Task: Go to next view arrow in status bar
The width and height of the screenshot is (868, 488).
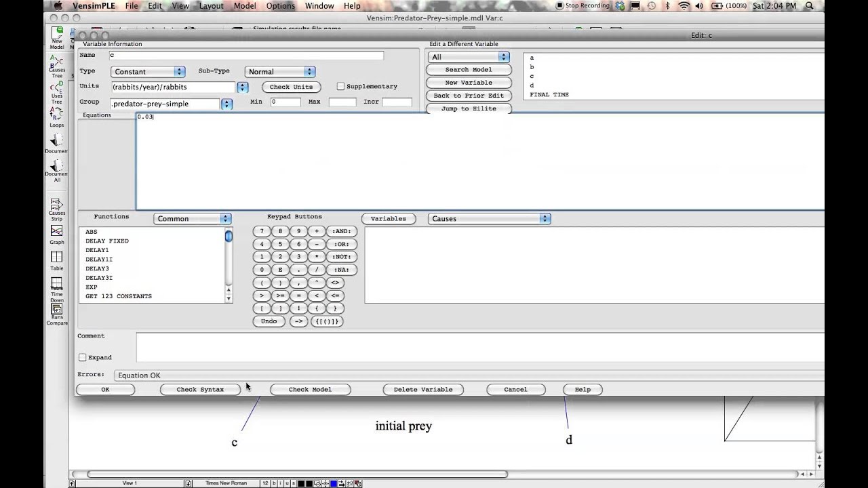Action: [188, 483]
